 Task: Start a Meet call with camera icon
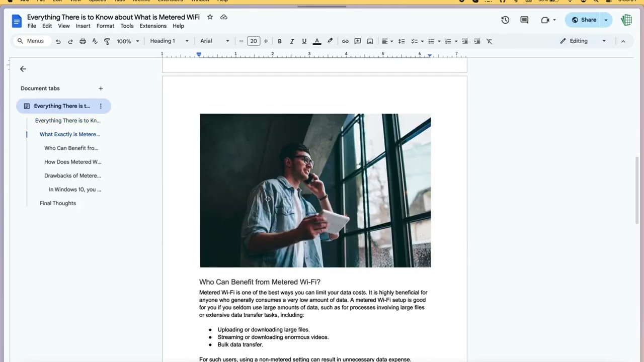click(x=545, y=20)
